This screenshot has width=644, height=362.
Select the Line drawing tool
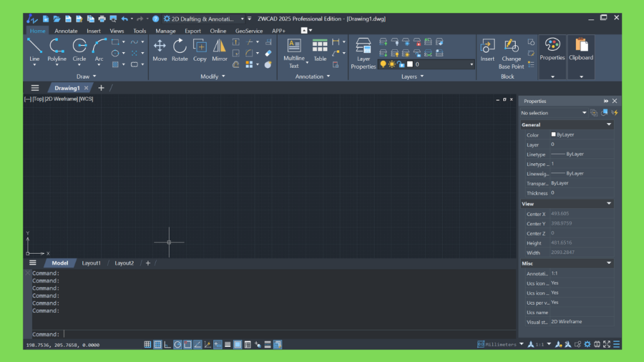[x=35, y=50]
